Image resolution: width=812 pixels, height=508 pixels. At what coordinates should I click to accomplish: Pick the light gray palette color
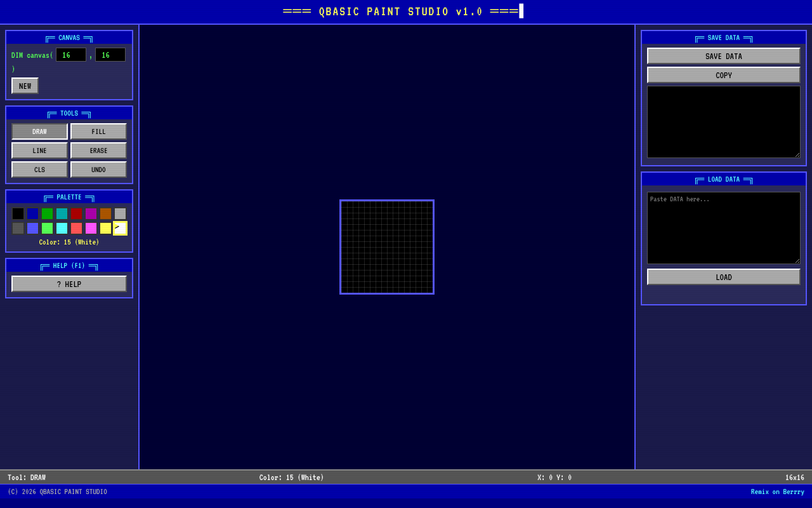coord(120,213)
